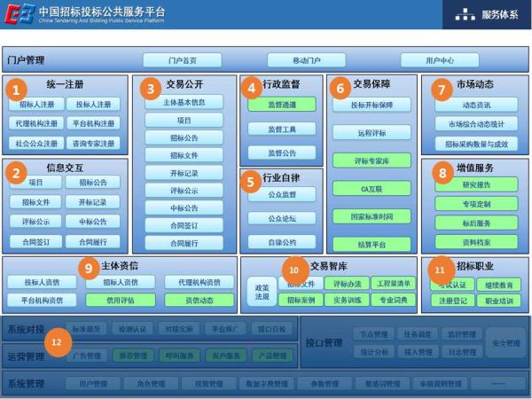This screenshot has height=399, width=532.
Task: Open 市场综合动态统计
Action: (476, 124)
